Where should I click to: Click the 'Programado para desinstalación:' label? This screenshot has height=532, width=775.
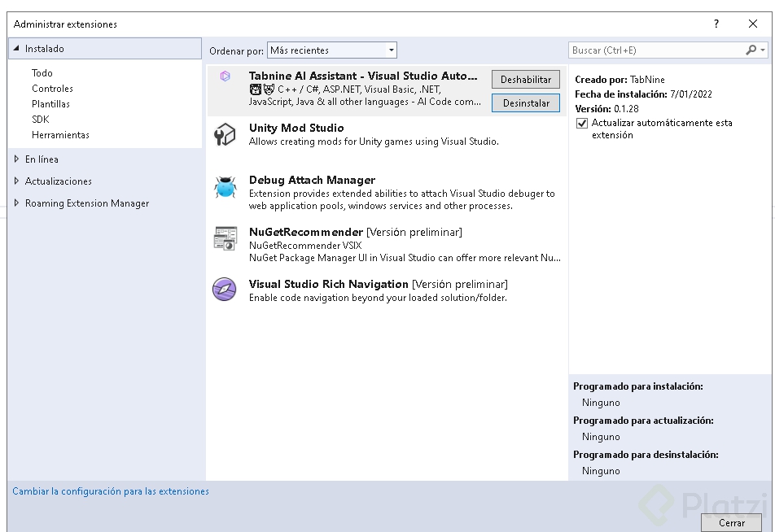point(646,455)
